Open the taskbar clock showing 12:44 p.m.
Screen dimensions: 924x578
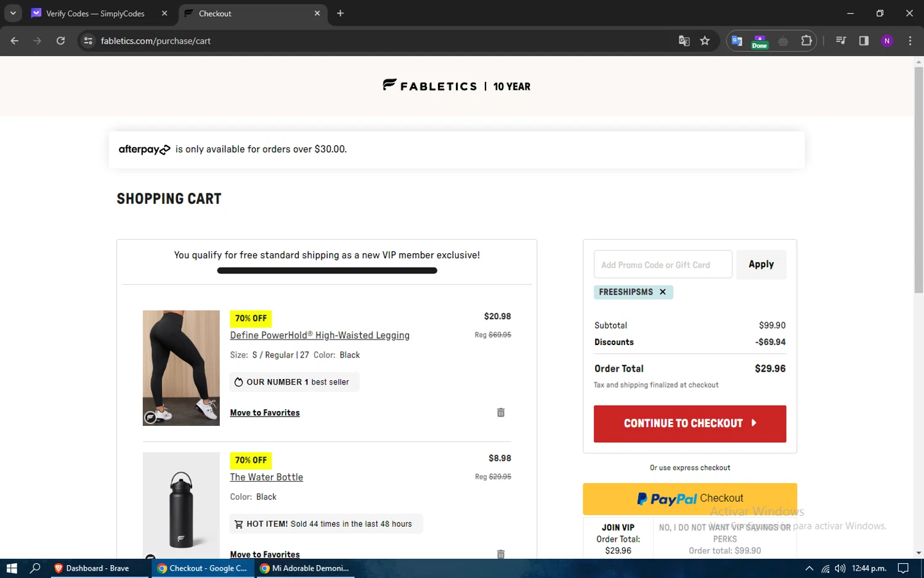pyautogui.click(x=869, y=568)
